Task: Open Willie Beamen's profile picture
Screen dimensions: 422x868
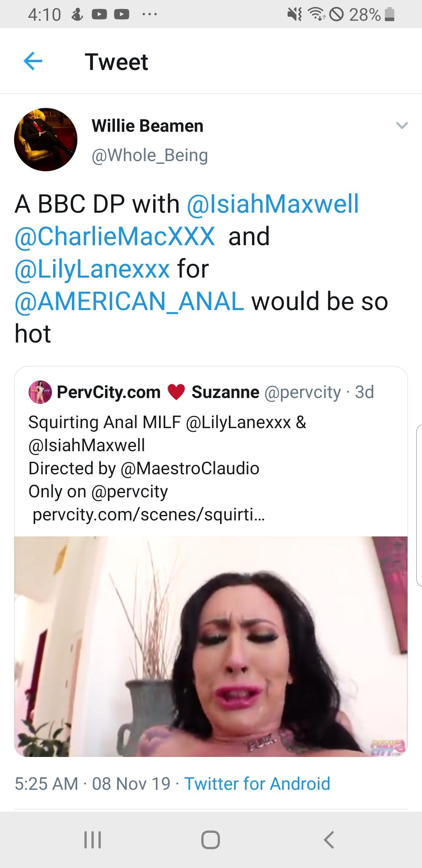Action: 46,140
